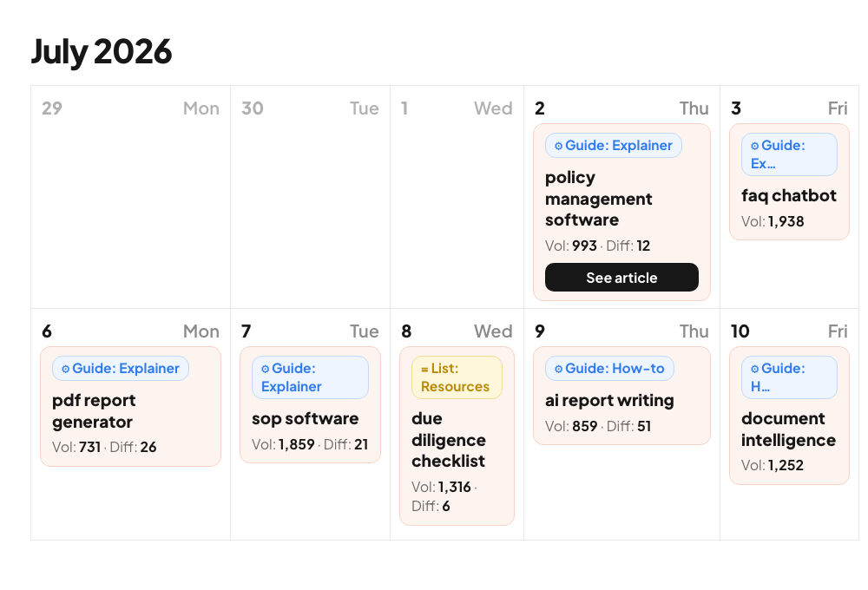The height and width of the screenshot is (590, 868).
Task: Open the policy management software card
Action: point(621,212)
